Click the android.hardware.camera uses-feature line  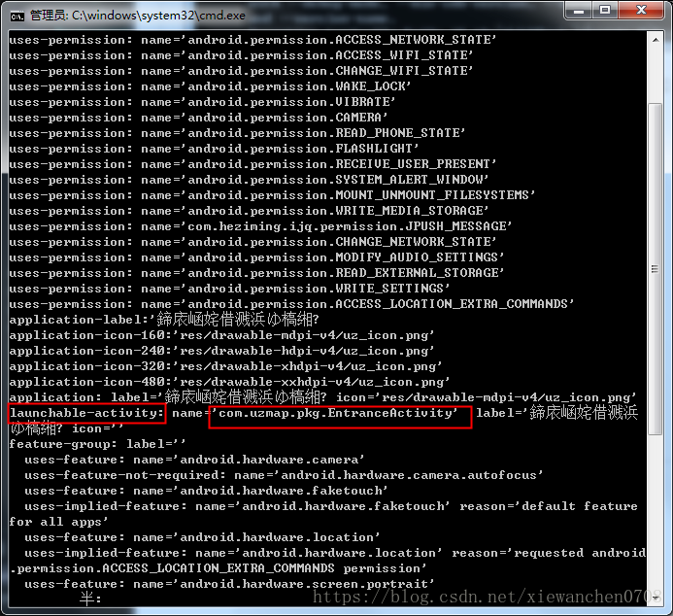(x=194, y=460)
